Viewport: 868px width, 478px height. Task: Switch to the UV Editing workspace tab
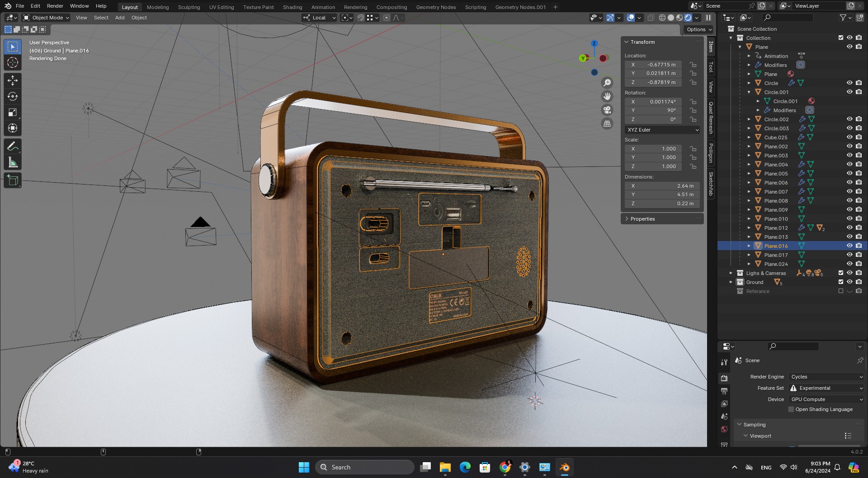222,7
